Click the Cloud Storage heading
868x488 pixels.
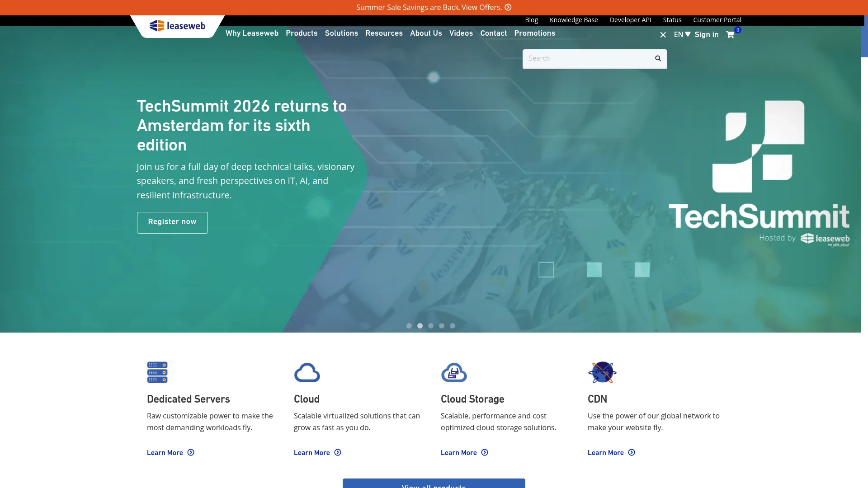[472, 399]
